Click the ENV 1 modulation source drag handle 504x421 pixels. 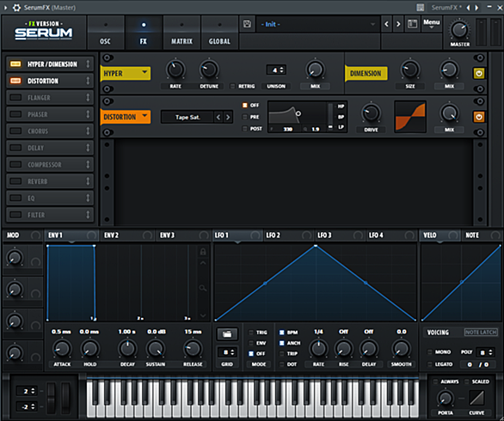tap(91, 235)
